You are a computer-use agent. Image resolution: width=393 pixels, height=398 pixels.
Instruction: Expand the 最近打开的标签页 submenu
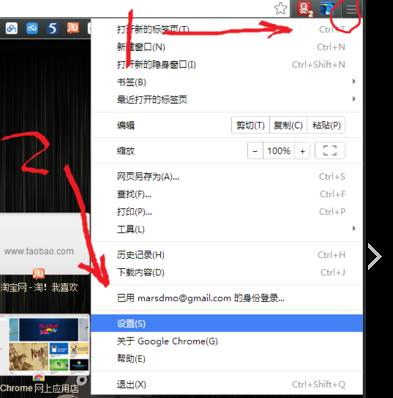point(227,99)
